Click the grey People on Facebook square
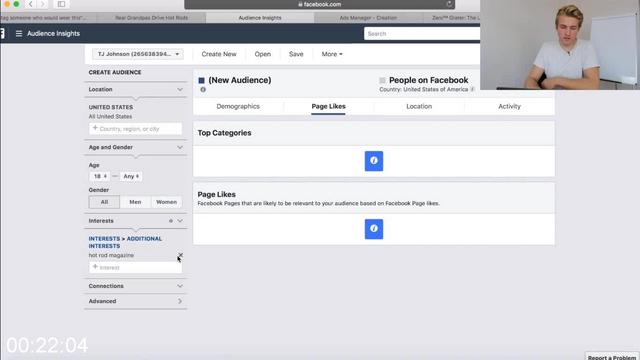This screenshot has height=360, width=640. pyautogui.click(x=382, y=80)
